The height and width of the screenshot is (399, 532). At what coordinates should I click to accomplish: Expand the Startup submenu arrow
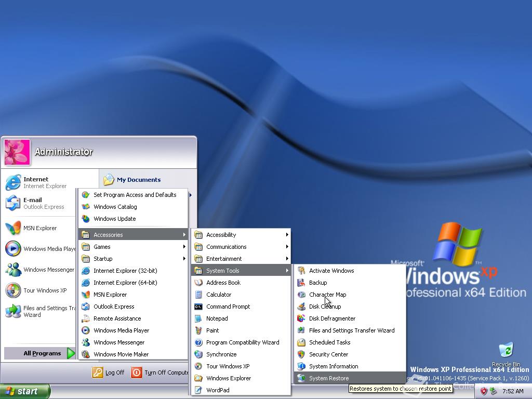(x=184, y=259)
